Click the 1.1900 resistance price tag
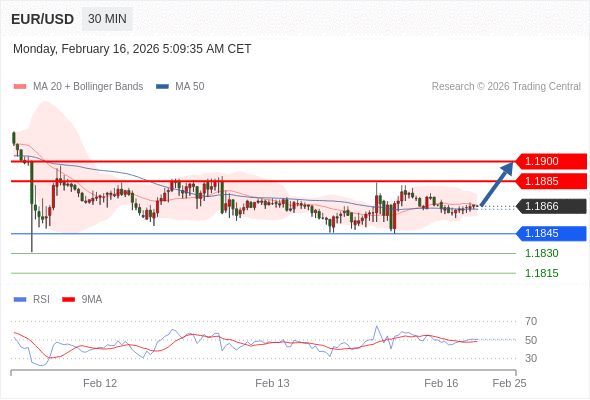 coord(551,161)
